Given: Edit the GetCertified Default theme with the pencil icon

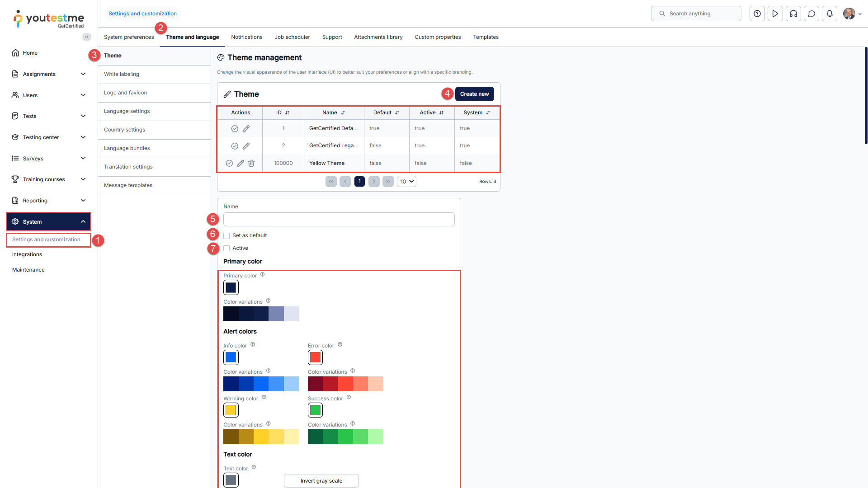Looking at the screenshot, I should tap(246, 129).
